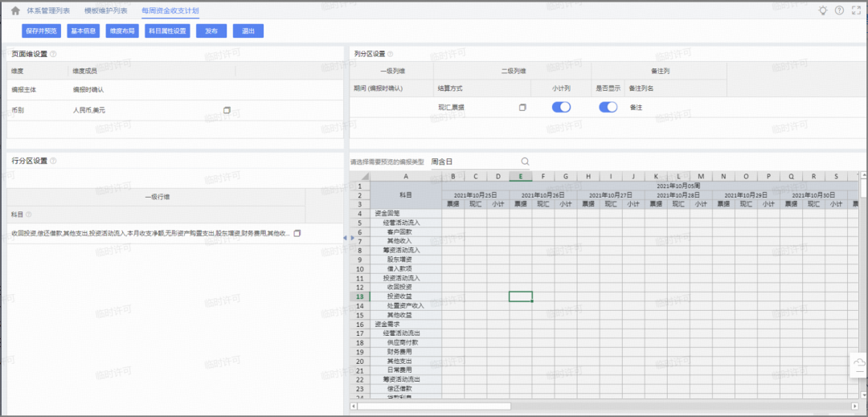Expand panel with the right splitter arrow
The image size is (868, 417).
352,238
